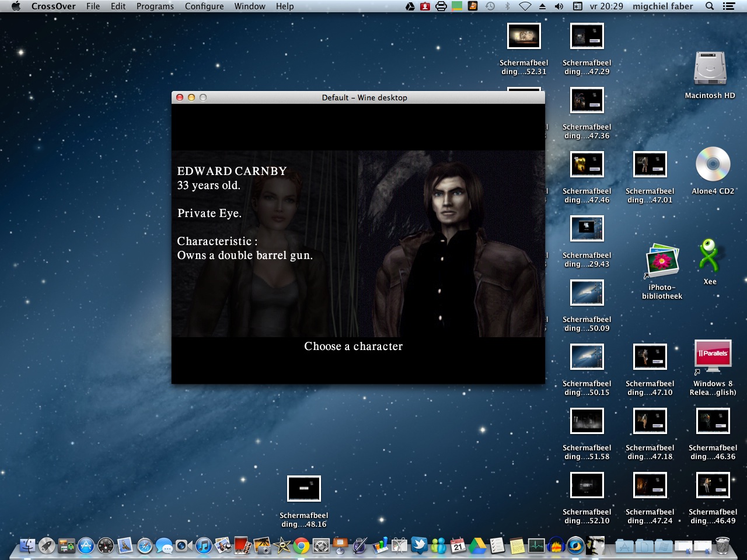Open the Configure menu in the menu bar

[x=204, y=6]
